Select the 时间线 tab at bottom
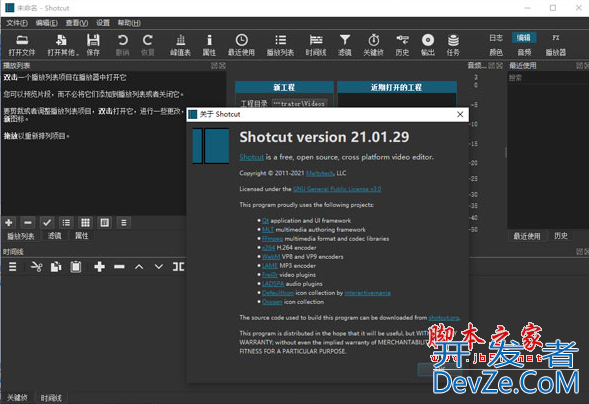The width and height of the screenshot is (589, 404). coord(51,398)
